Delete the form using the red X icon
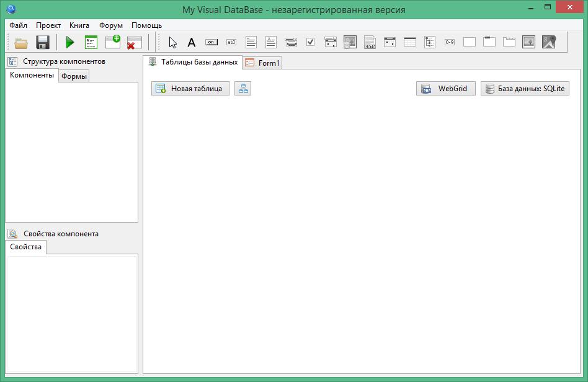This screenshot has height=382, width=588. [x=134, y=43]
